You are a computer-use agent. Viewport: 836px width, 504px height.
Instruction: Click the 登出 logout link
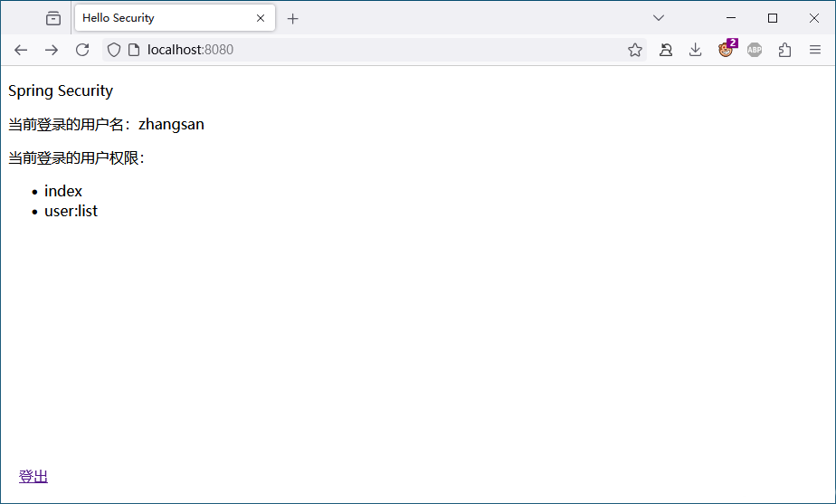click(33, 476)
